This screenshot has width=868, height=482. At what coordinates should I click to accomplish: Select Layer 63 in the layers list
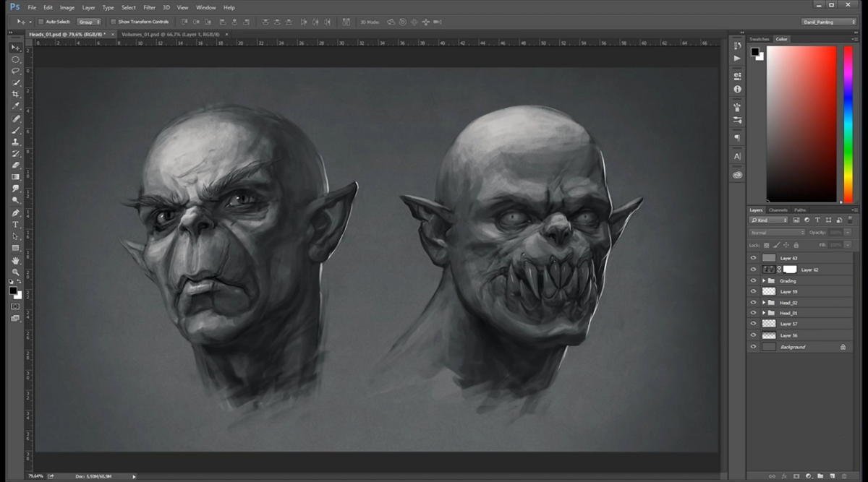point(788,258)
